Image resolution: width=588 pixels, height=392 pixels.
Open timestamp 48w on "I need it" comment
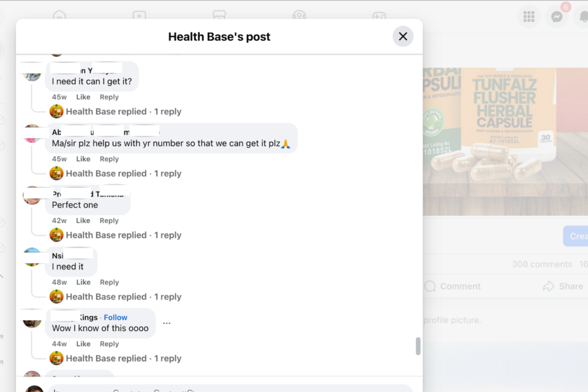point(59,282)
